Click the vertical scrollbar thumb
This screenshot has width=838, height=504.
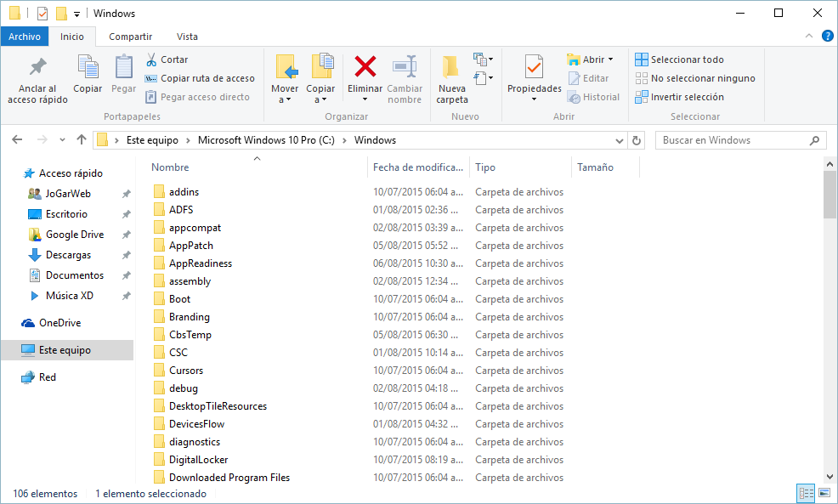(830, 195)
